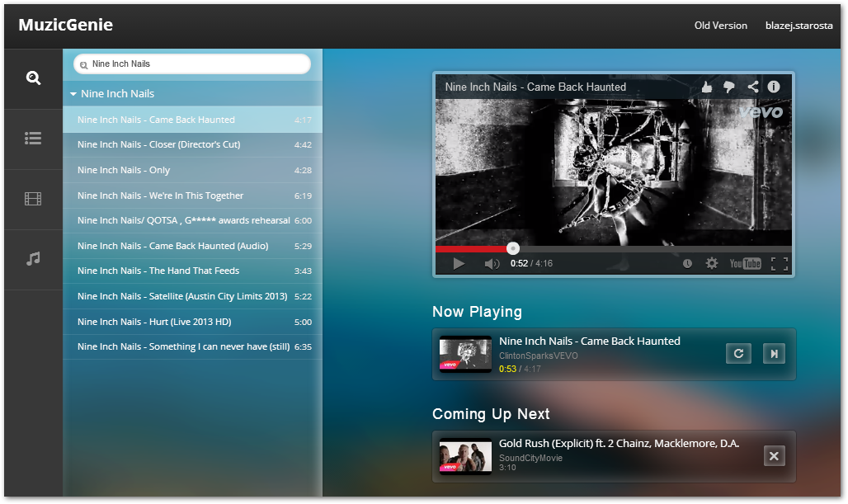
Task: Open the playlist list icon in sidebar
Action: pos(34,139)
